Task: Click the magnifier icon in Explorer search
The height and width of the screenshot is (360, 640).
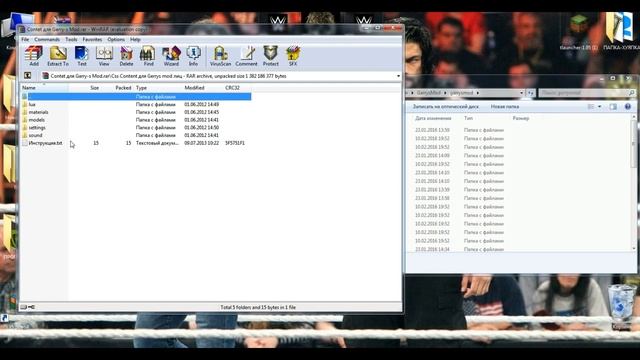Action: [x=631, y=93]
